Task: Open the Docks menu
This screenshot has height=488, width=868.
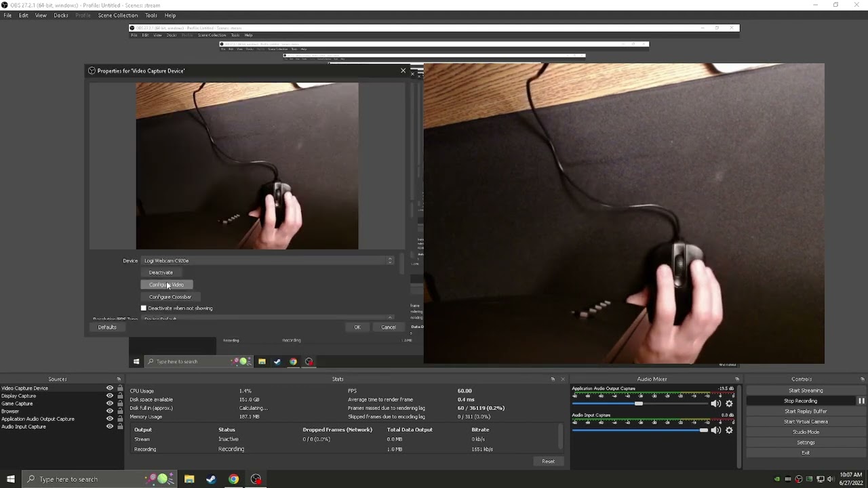Action: pyautogui.click(x=61, y=15)
